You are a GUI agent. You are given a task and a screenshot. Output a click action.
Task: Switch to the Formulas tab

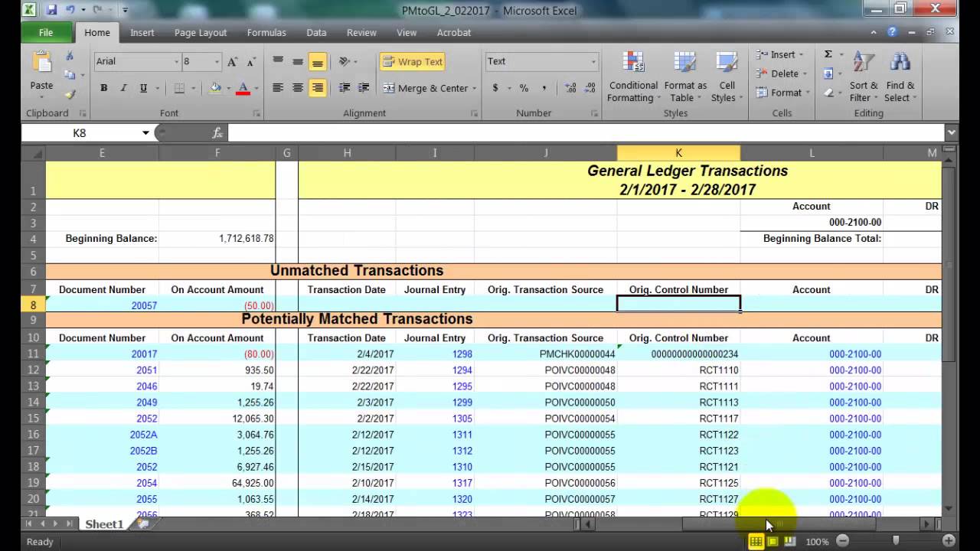pos(266,33)
